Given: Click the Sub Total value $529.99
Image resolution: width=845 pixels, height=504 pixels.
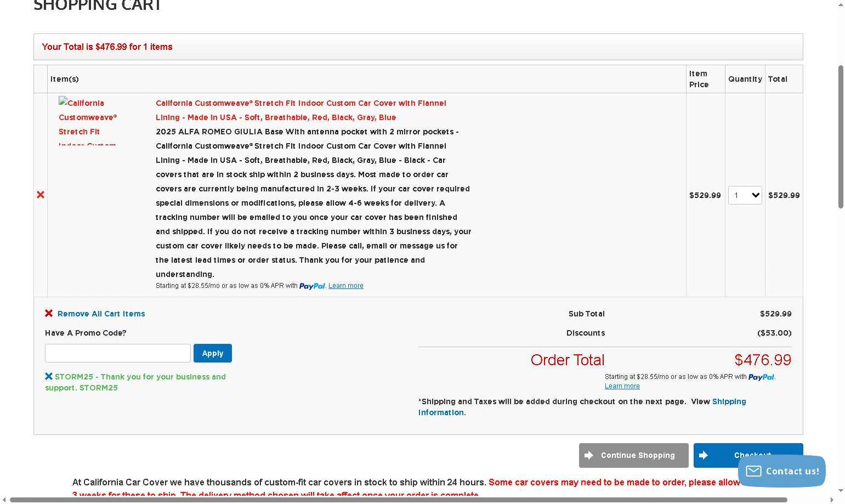Looking at the screenshot, I should click(776, 314).
